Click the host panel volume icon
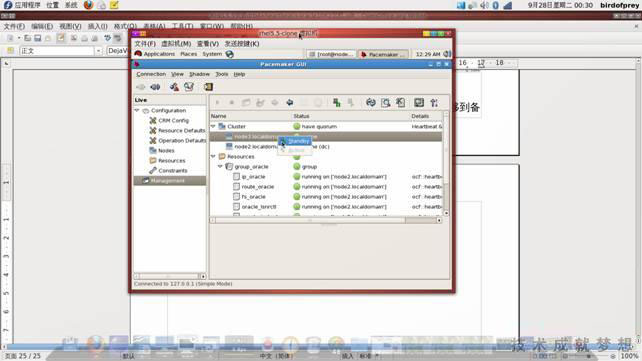Viewport: 642px width, 361px height. pos(484,5)
